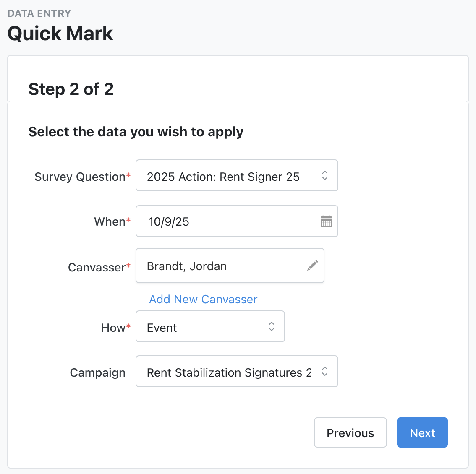Viewport: 476px width, 474px height.
Task: Open the Campaign dropdown
Action: tap(237, 372)
